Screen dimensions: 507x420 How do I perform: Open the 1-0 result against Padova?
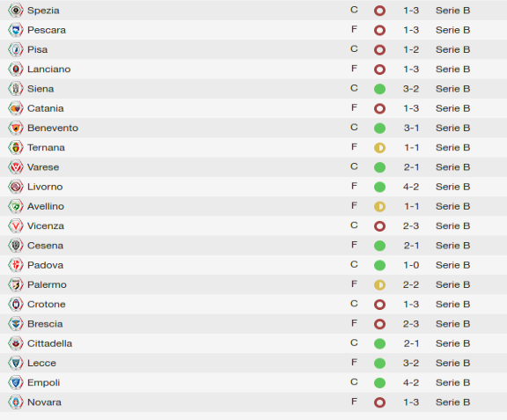[x=411, y=265]
